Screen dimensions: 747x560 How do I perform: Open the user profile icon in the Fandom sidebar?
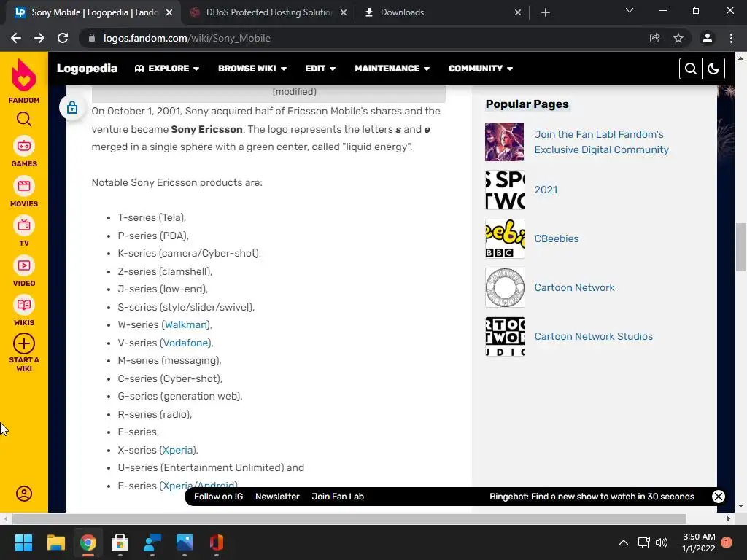24,494
